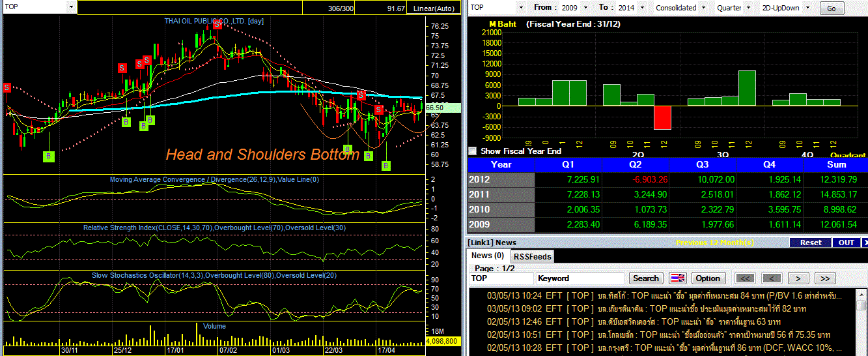This screenshot has width=868, height=356.
Task: Select the 2011 year row label
Action: [501, 195]
